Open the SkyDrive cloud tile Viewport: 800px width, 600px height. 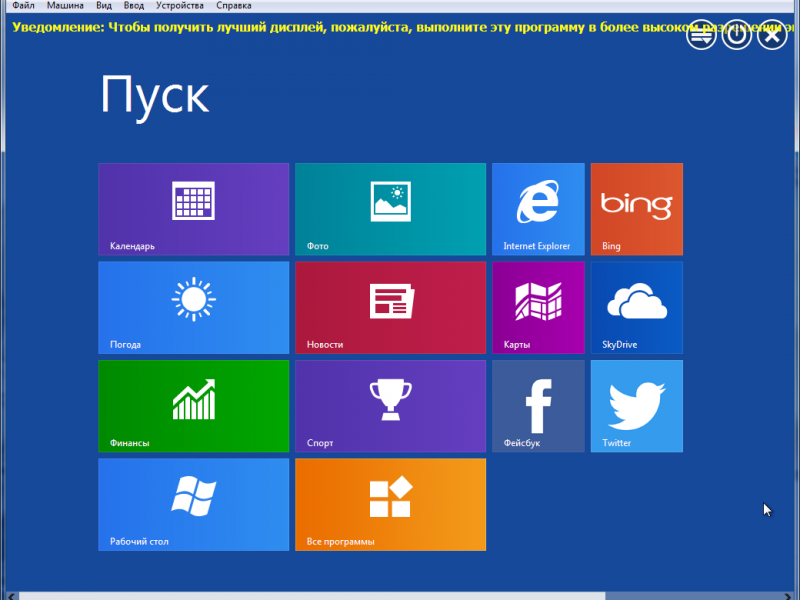pos(637,308)
